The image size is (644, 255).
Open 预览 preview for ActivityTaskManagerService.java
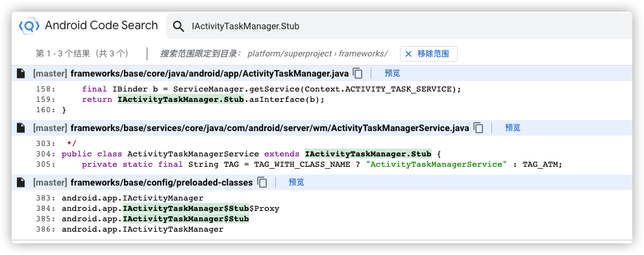(513, 128)
